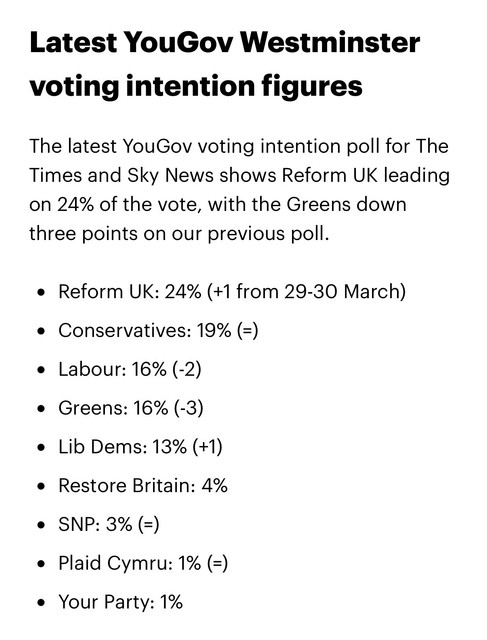Click the headline 'Latest YouGov Westminster voting intention figures'

225,64
